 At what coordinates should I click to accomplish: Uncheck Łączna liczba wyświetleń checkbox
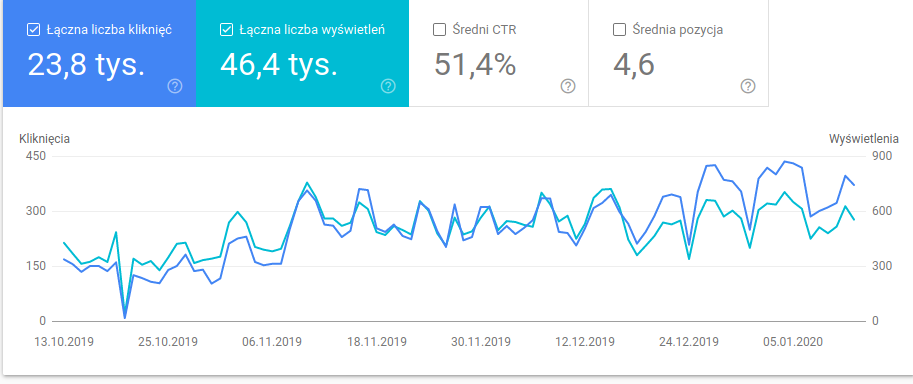tap(227, 30)
